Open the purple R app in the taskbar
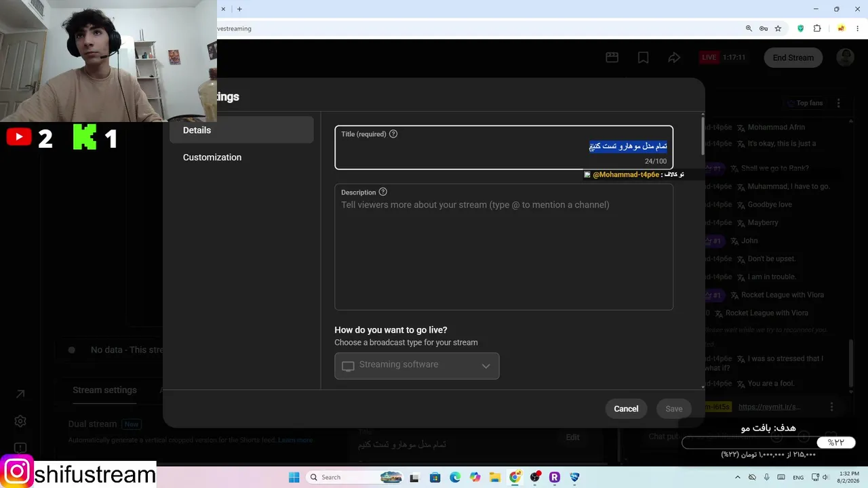Image resolution: width=868 pixels, height=488 pixels. [555, 477]
